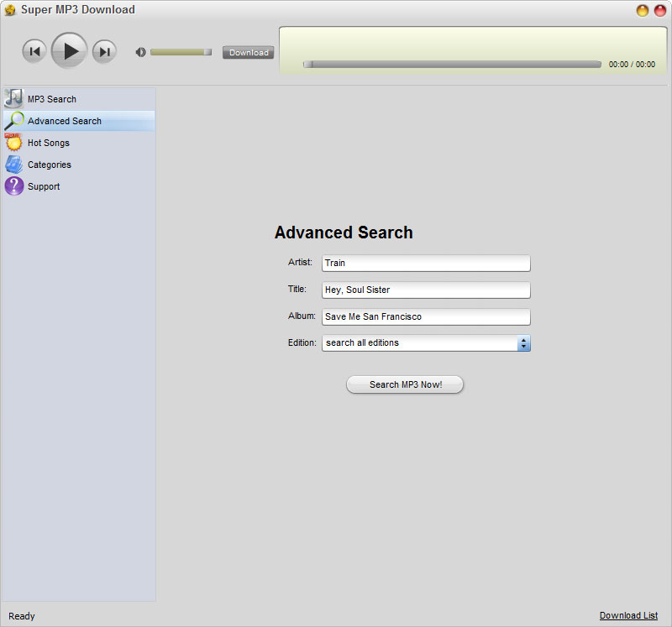Screen dimensions: 672x627
Task: Minimize the window with the yellow button
Action: coord(642,10)
